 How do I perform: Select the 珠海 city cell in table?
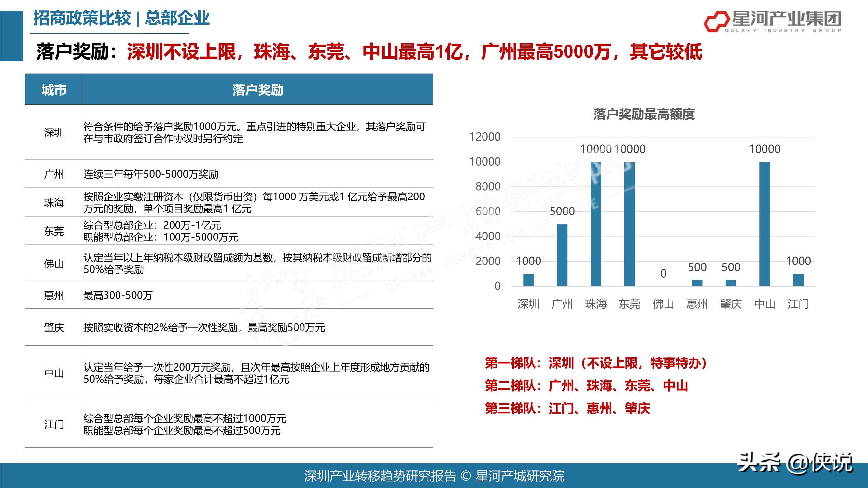click(54, 202)
